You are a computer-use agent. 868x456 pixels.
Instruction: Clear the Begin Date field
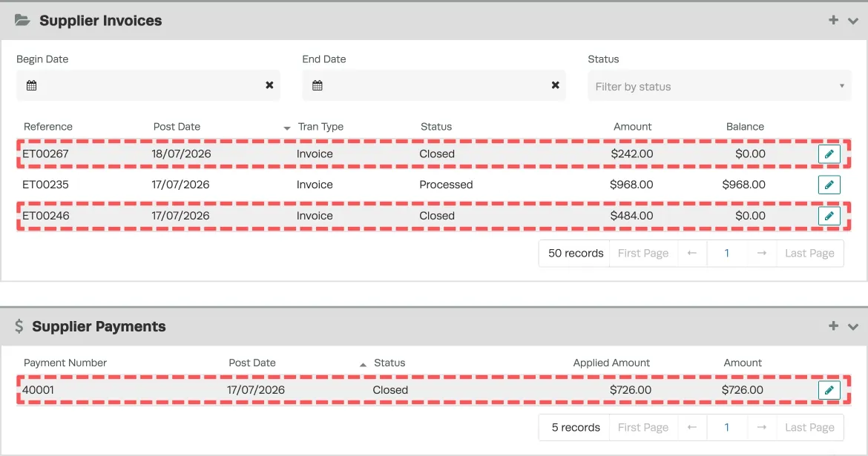(269, 85)
